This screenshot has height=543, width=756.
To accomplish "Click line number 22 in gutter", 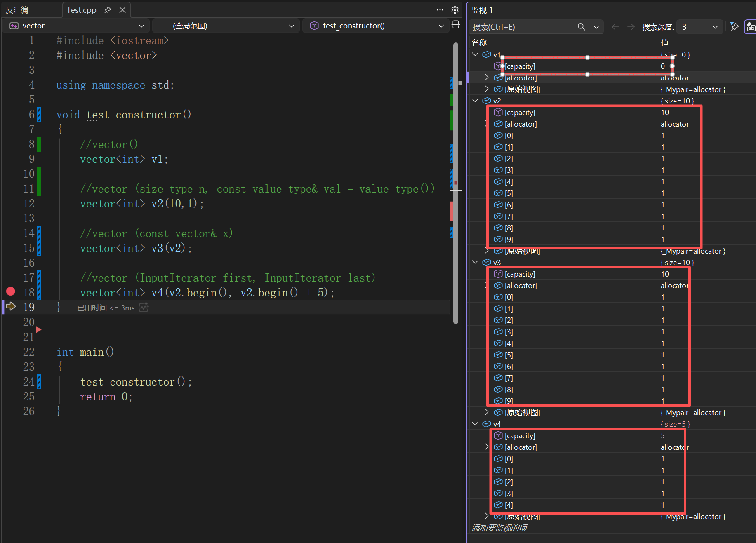I will (x=28, y=352).
